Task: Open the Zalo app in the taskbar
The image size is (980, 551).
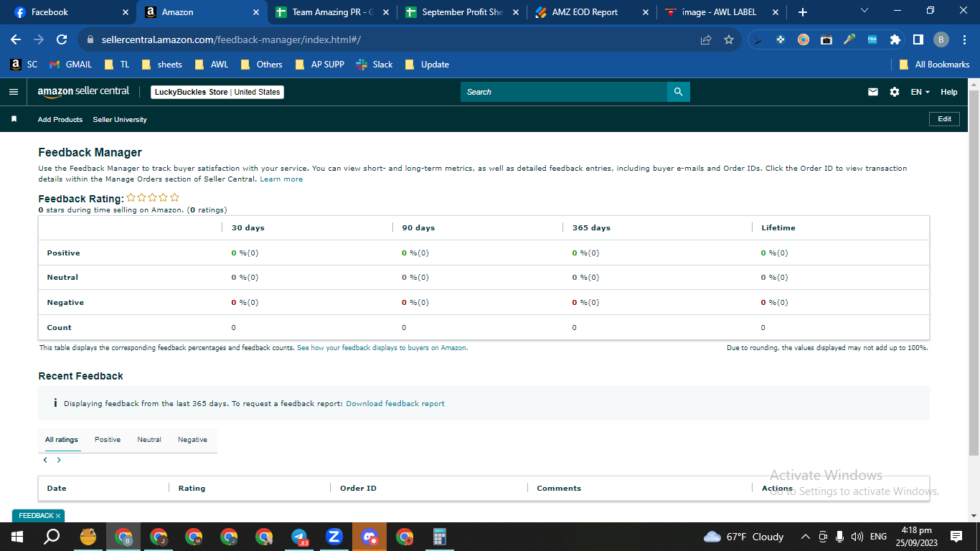Action: [334, 537]
